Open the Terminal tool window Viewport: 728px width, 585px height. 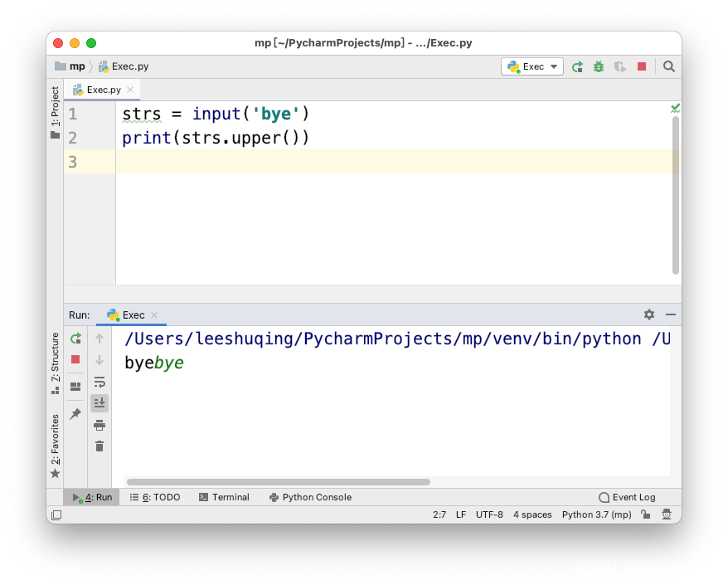coord(224,497)
